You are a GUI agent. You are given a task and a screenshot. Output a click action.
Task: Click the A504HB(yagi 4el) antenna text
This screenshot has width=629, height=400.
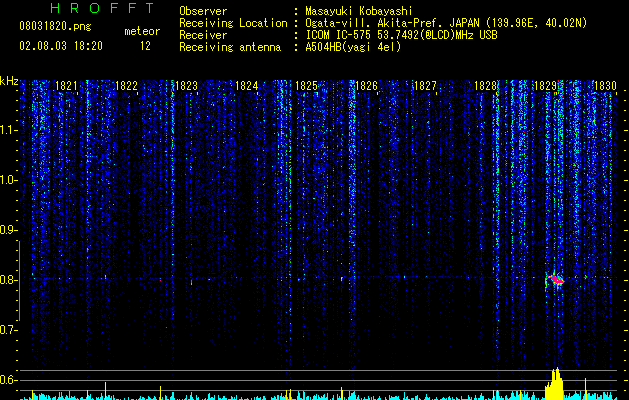point(353,47)
